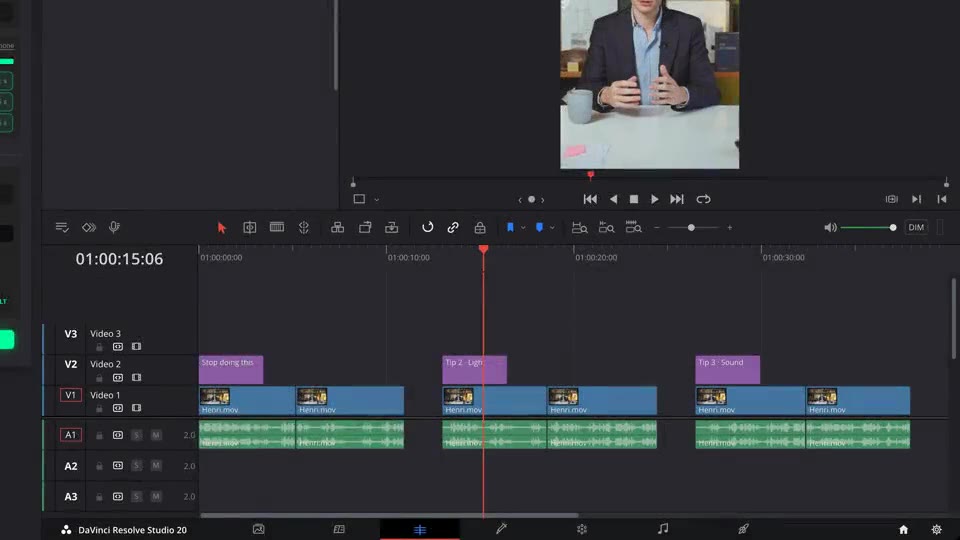Screen dimensions: 960x540
Task: Click the viewer transform overlay square icon
Action: click(359, 199)
